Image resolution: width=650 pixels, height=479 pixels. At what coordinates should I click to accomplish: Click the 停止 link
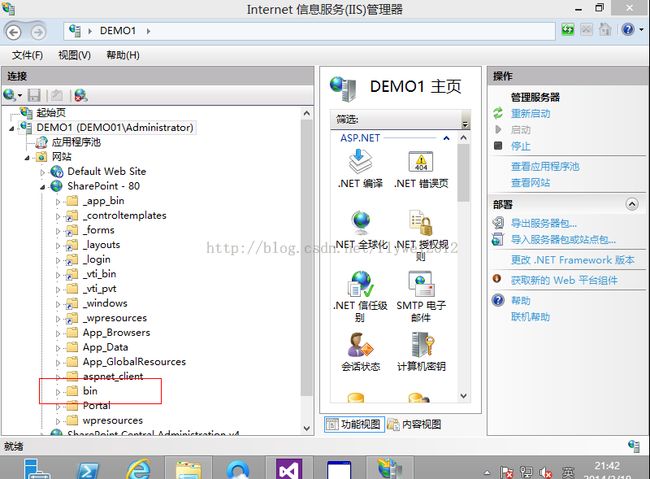point(521,146)
